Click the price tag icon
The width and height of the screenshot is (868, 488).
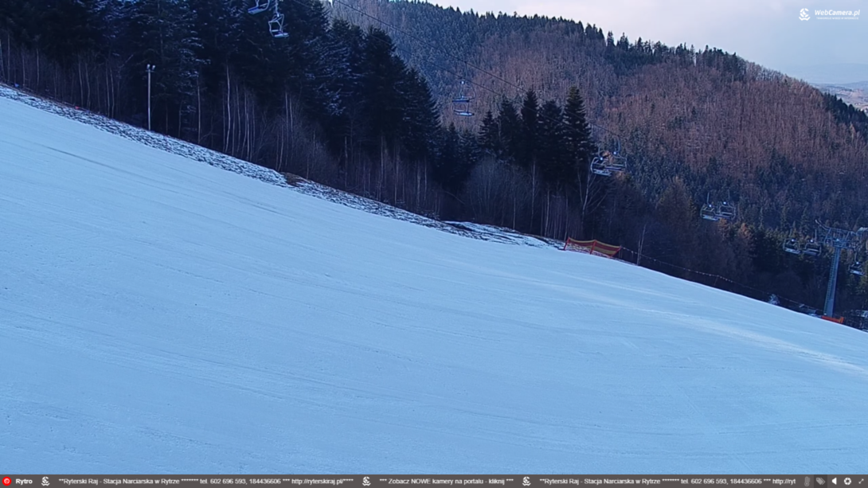pyautogui.click(x=820, y=482)
